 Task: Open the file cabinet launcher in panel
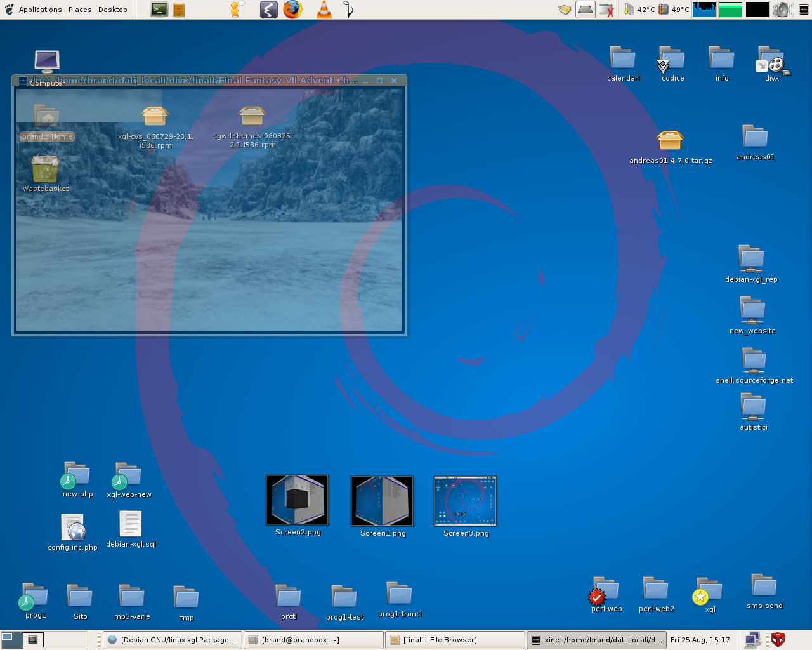(179, 10)
